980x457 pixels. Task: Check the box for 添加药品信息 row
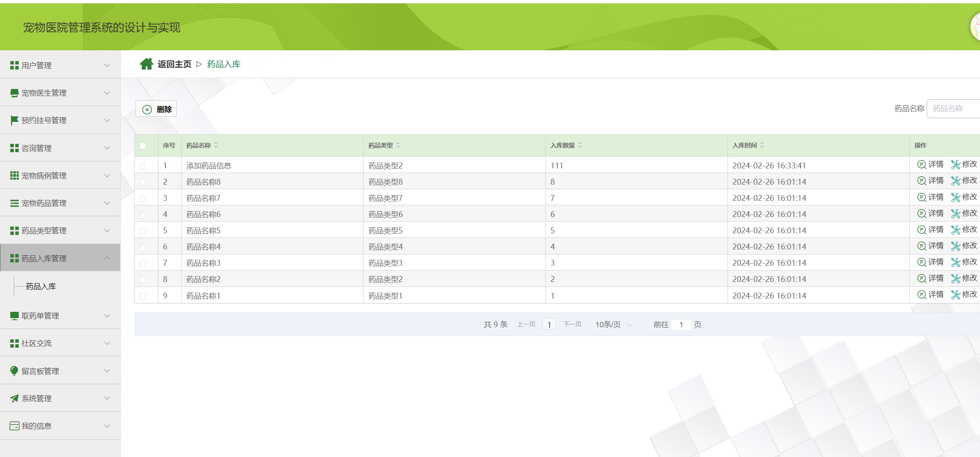click(x=143, y=166)
